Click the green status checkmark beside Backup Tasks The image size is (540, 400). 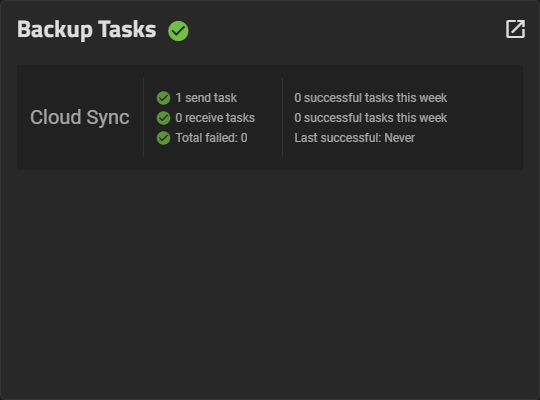pos(178,31)
